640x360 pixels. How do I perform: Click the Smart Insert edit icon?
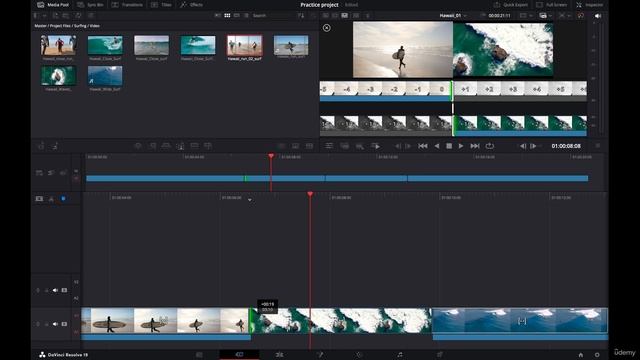[138, 146]
